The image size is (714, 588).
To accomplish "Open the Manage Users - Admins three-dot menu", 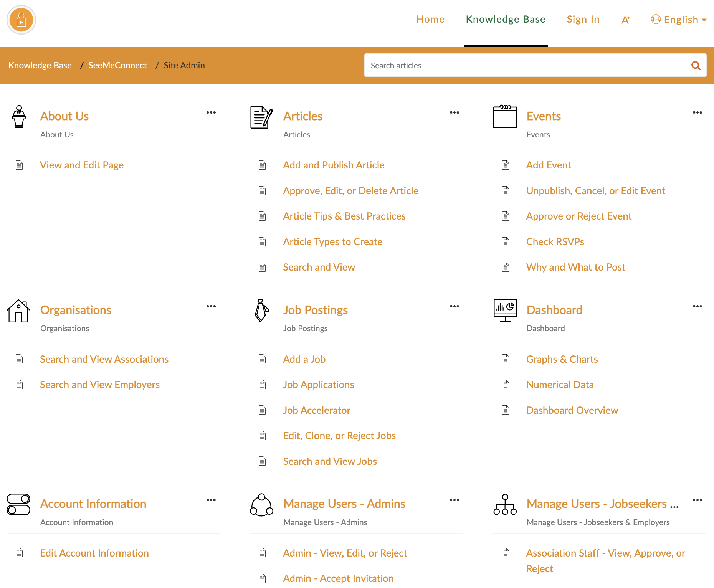I will [455, 500].
